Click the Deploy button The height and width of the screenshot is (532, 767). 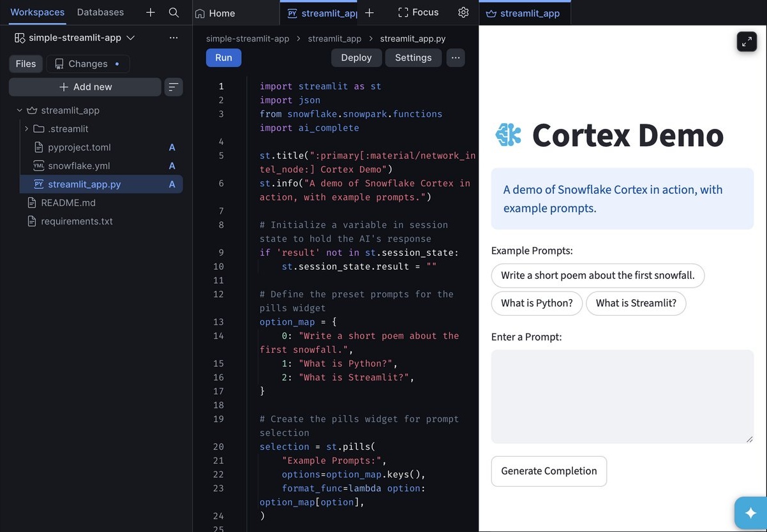pyautogui.click(x=356, y=57)
